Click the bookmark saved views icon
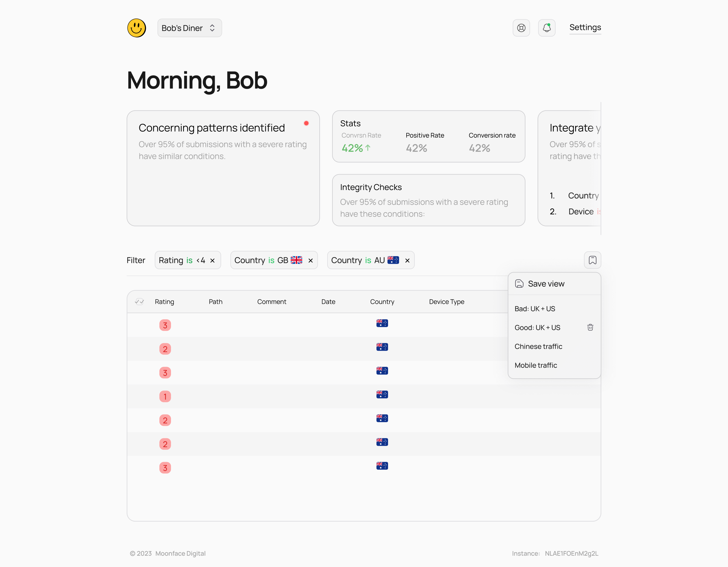 coord(592,260)
